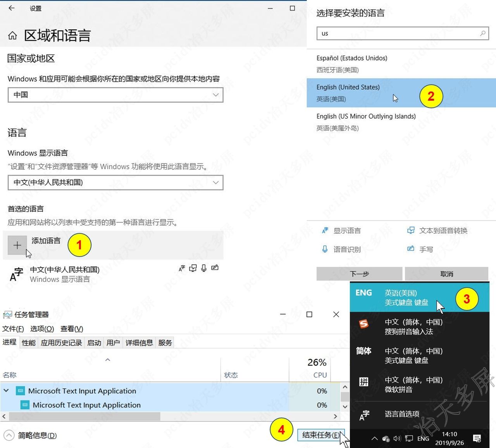
Task: Click the cloud tray icon in taskbar
Action: click(x=386, y=439)
